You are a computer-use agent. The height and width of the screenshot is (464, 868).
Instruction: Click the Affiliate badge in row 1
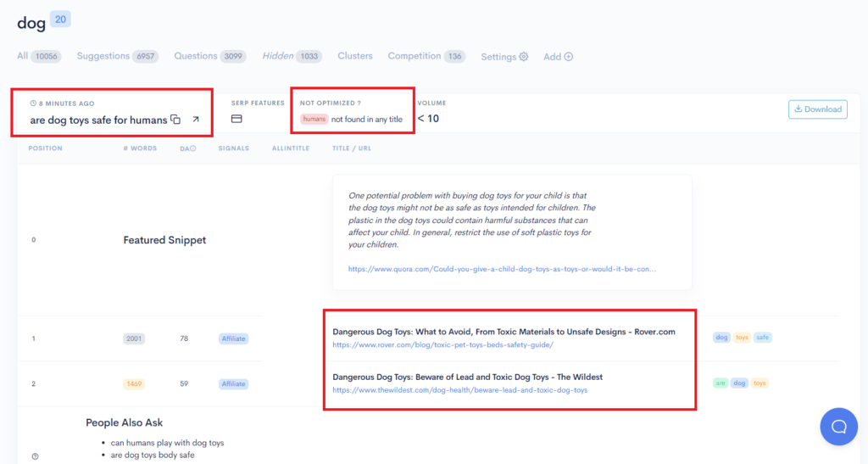click(x=234, y=338)
